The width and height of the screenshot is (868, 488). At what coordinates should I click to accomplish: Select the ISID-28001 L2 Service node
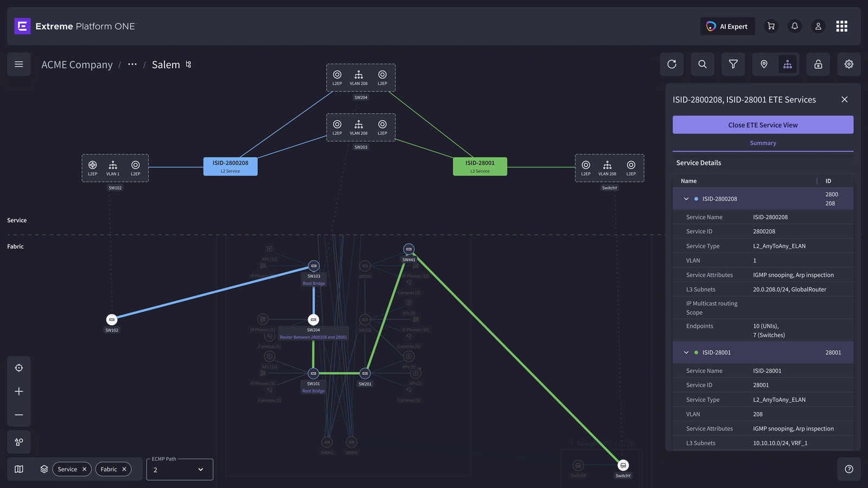480,166
